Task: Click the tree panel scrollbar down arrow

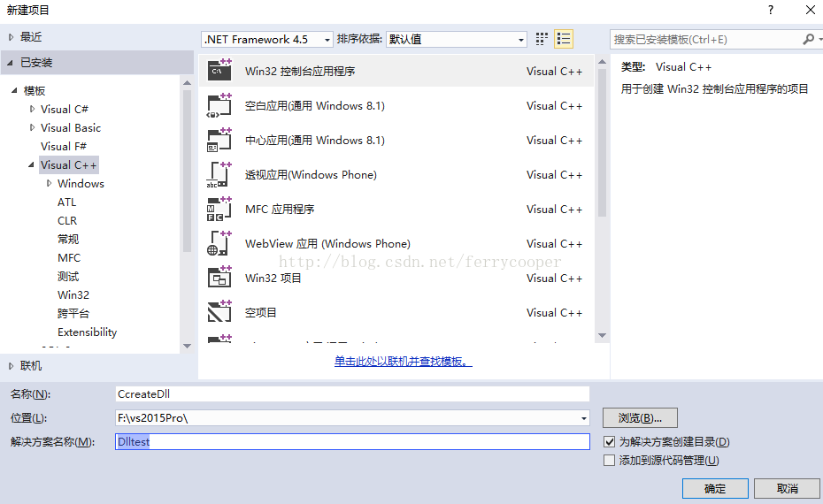Action: pyautogui.click(x=187, y=346)
